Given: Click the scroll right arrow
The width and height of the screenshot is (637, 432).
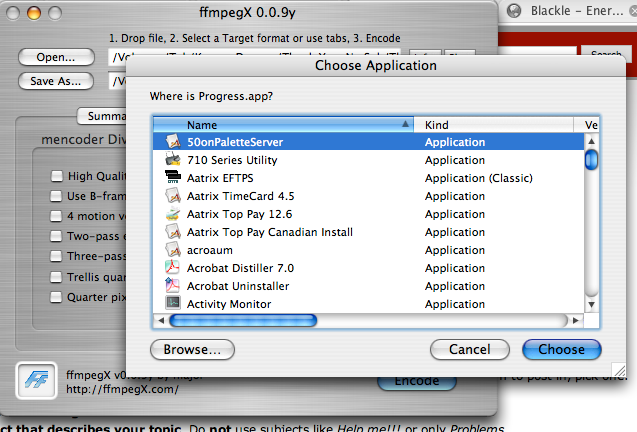Looking at the screenshot, I should pos(576,321).
